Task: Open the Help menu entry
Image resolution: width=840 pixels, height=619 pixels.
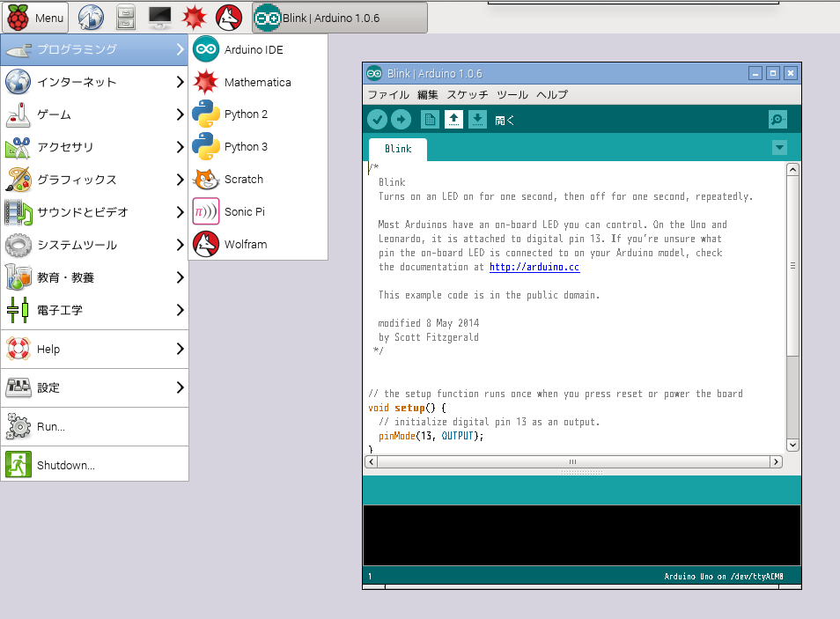Action: point(94,349)
